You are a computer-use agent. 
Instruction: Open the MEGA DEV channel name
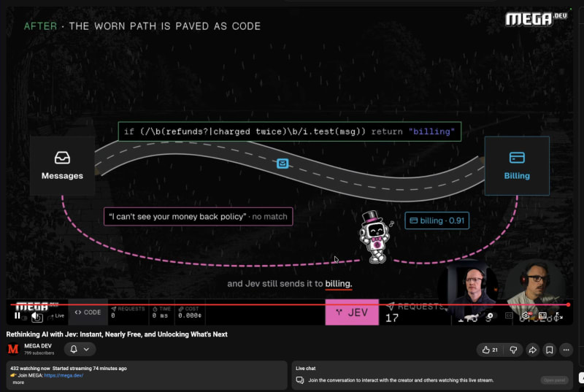coord(38,346)
